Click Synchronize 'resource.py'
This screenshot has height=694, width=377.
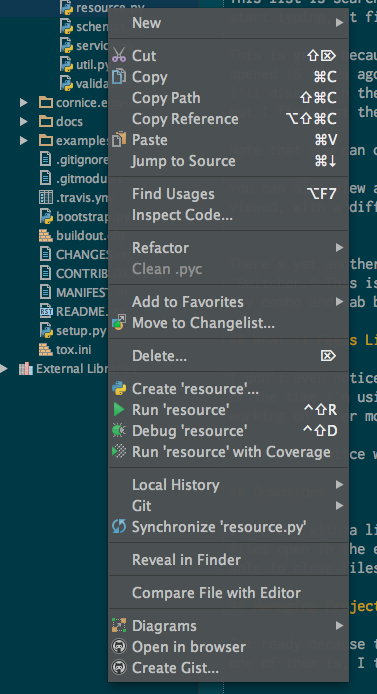coord(228,527)
